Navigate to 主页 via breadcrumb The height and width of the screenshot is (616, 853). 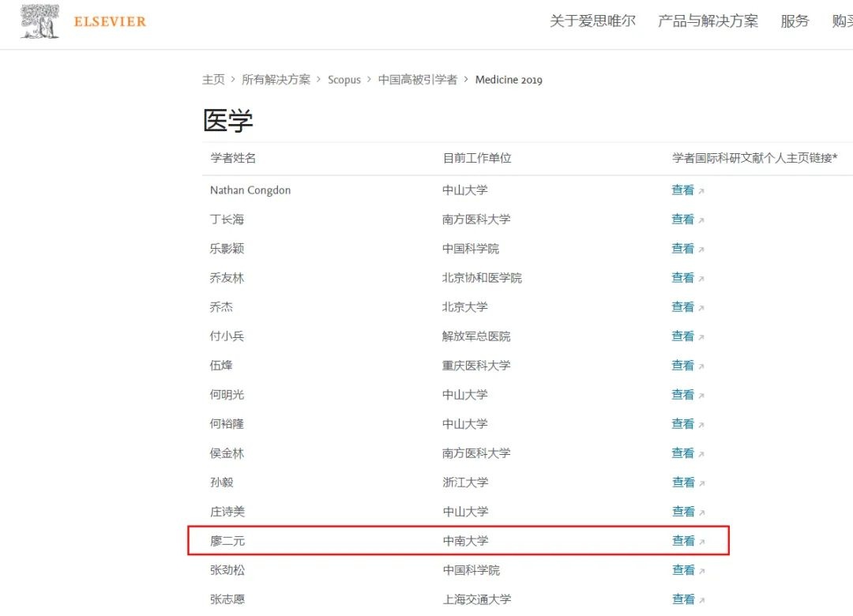tap(213, 79)
